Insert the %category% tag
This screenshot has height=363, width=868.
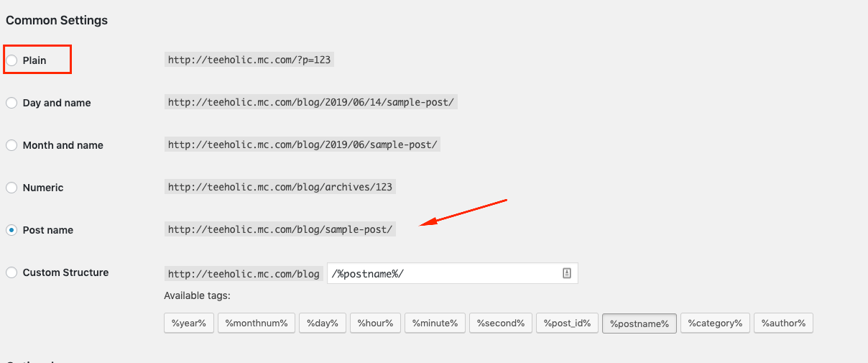click(x=716, y=323)
